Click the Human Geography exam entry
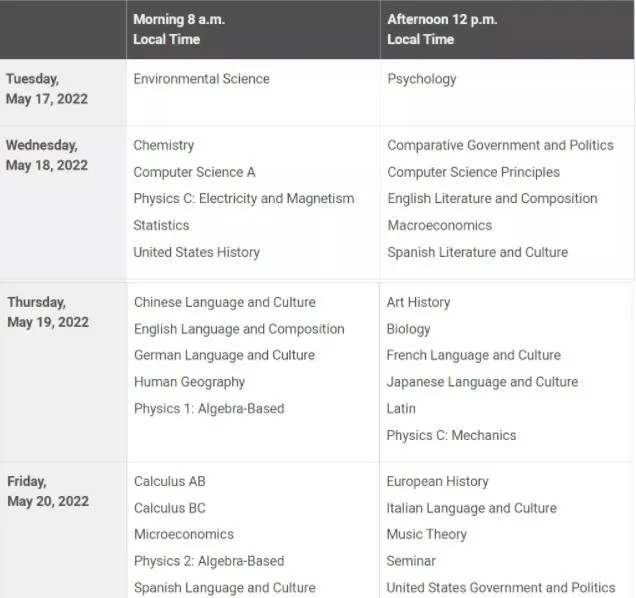The image size is (636, 598). [189, 382]
